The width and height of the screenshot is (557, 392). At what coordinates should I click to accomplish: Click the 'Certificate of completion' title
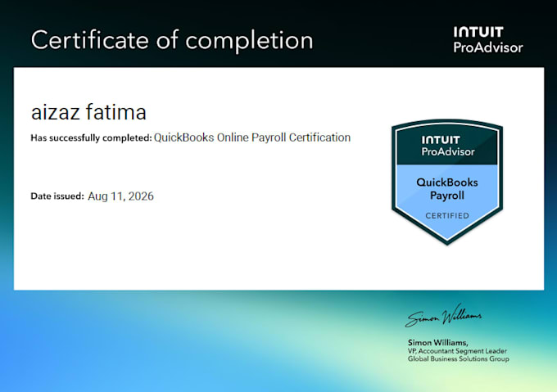pos(172,40)
